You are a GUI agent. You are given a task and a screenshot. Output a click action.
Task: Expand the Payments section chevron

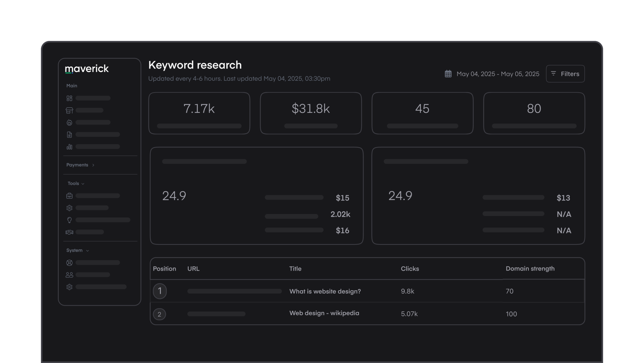tap(93, 165)
